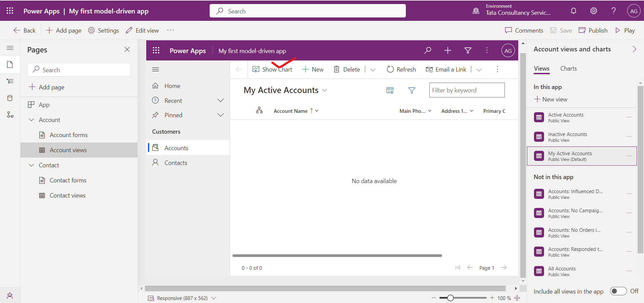Select Contact views in the Pages panel

click(67, 195)
